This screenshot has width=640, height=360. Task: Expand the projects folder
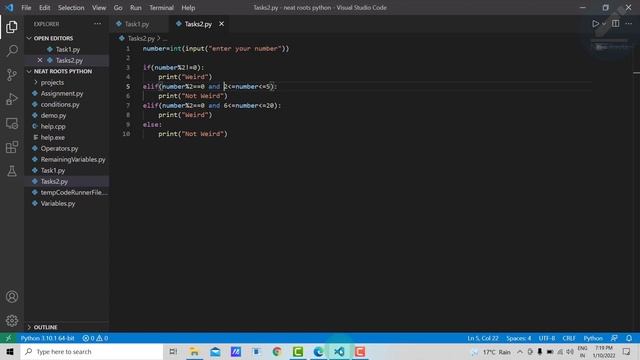[52, 82]
